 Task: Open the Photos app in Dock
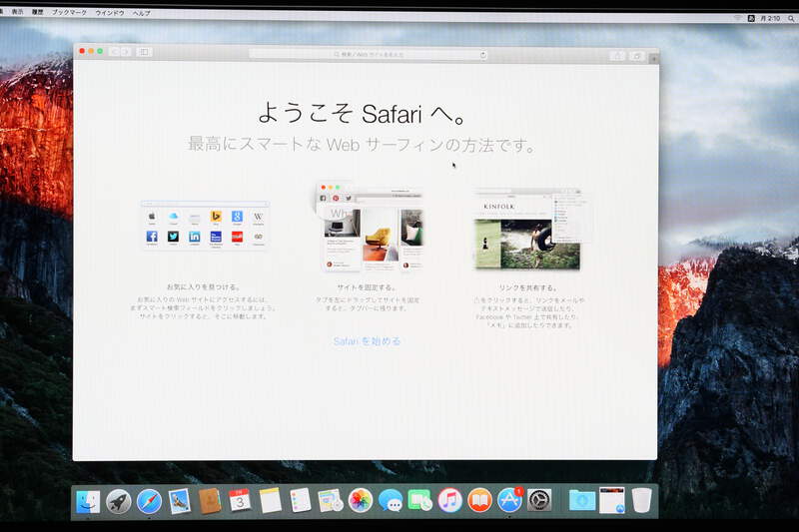pos(361,501)
